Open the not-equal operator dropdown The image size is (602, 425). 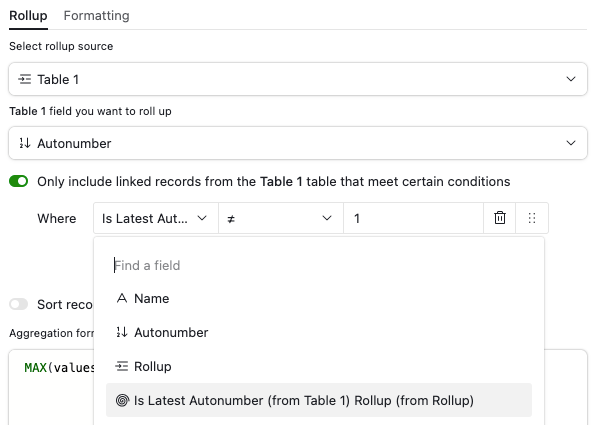[x=281, y=218]
